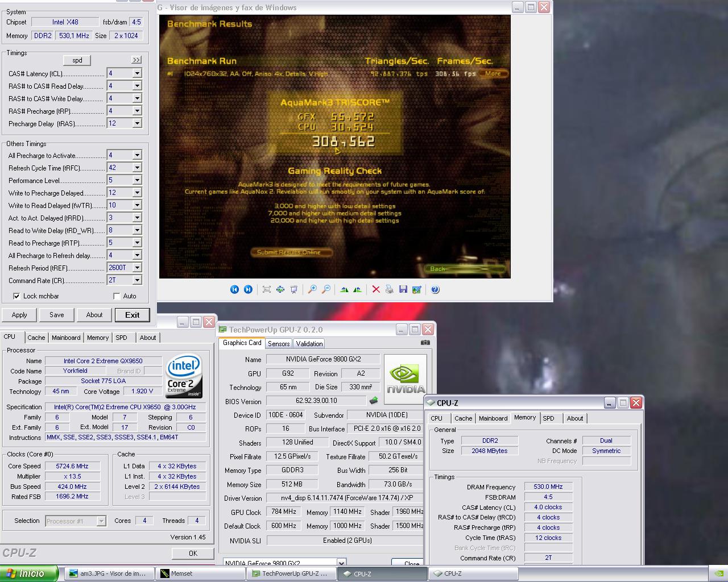Click the Exit button in Memset

click(133, 315)
